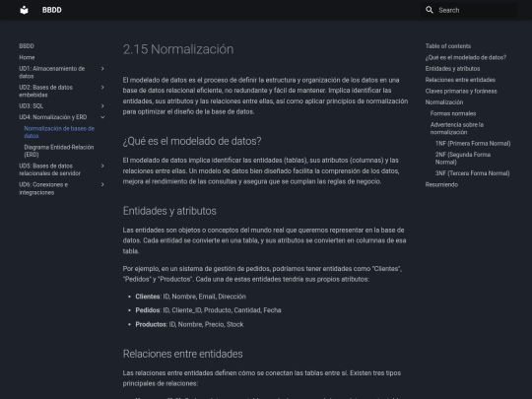Select Normalización de bases de datos page
Image resolution: width=532 pixels, height=399 pixels.
click(59, 132)
